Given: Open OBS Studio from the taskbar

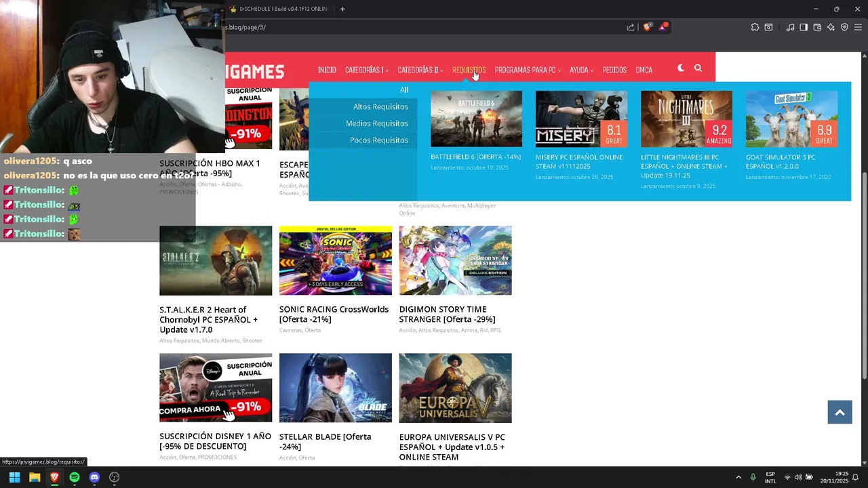Looking at the screenshot, I should click(x=115, y=477).
